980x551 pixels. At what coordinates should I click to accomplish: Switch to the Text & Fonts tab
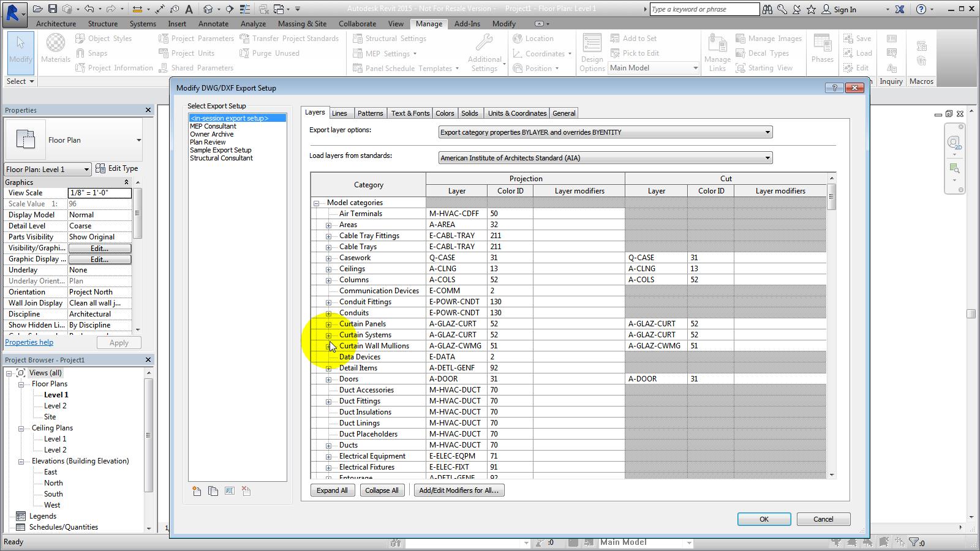(x=410, y=113)
